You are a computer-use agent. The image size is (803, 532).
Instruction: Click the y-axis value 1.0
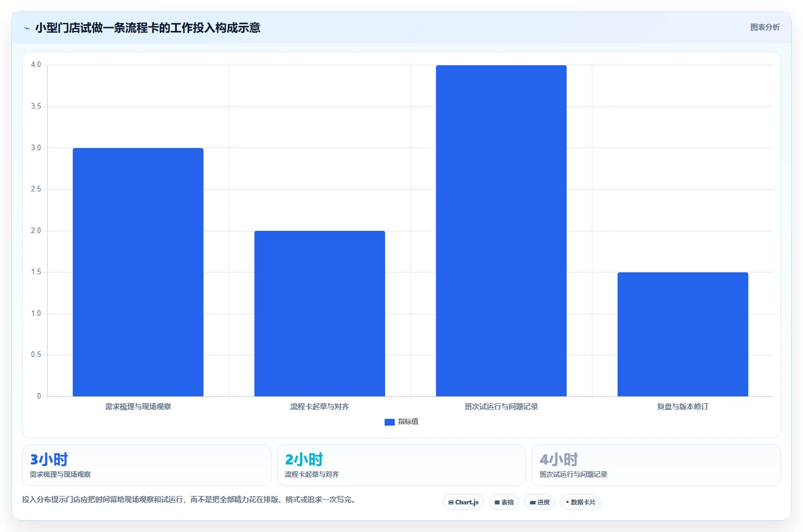click(x=36, y=314)
